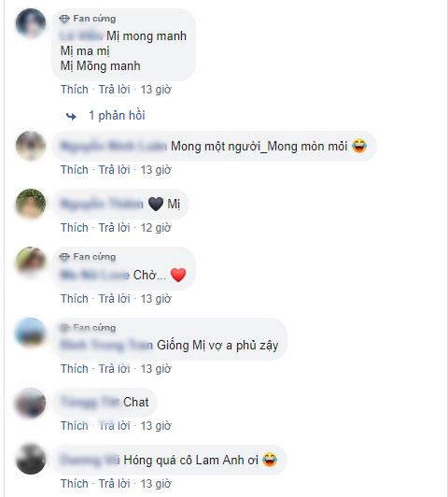The image size is (448, 497).
Task: Like the Chờ... comment
Action: click(x=75, y=299)
